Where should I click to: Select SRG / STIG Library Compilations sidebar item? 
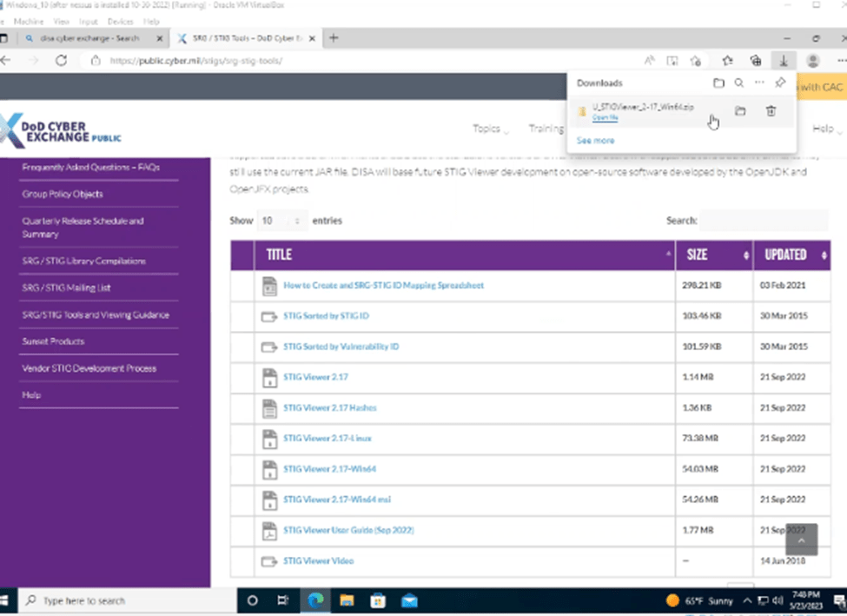[83, 261]
